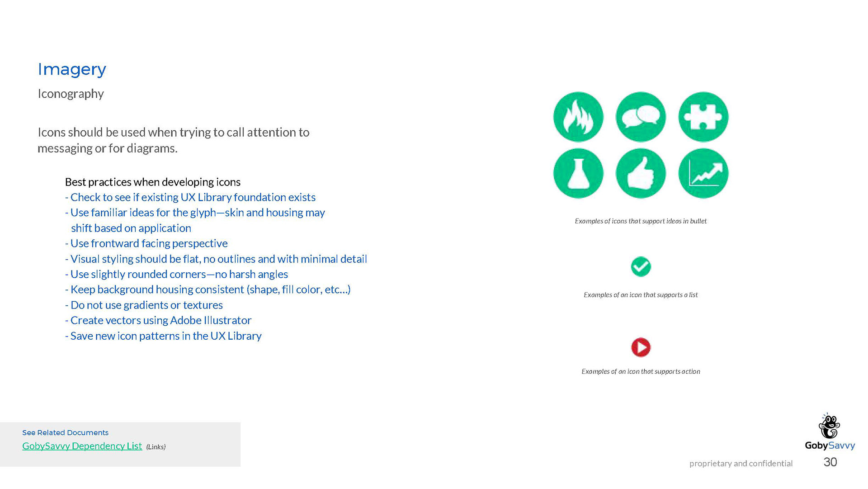Click the 'proprietary and confidential' footer text
This screenshot has height=489, width=868.
pos(741,463)
